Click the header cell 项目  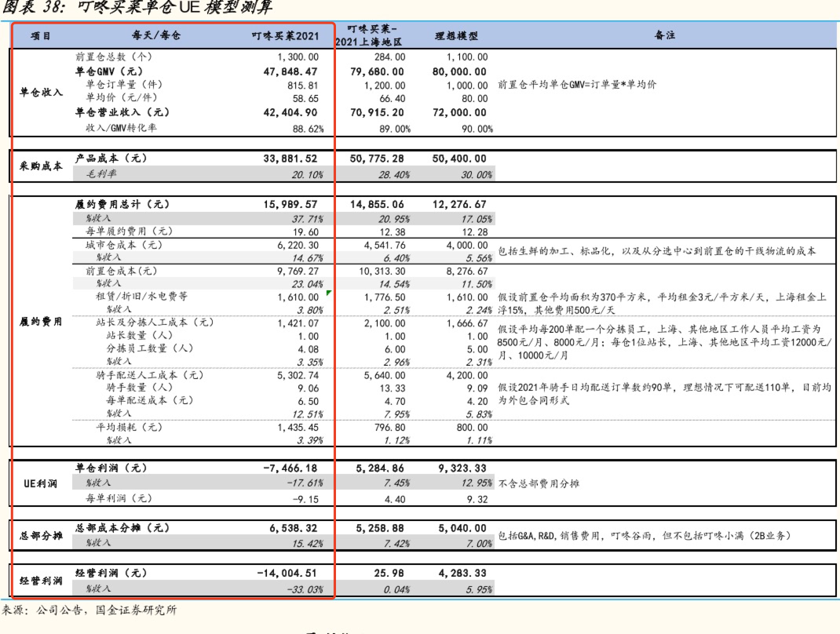point(41,36)
